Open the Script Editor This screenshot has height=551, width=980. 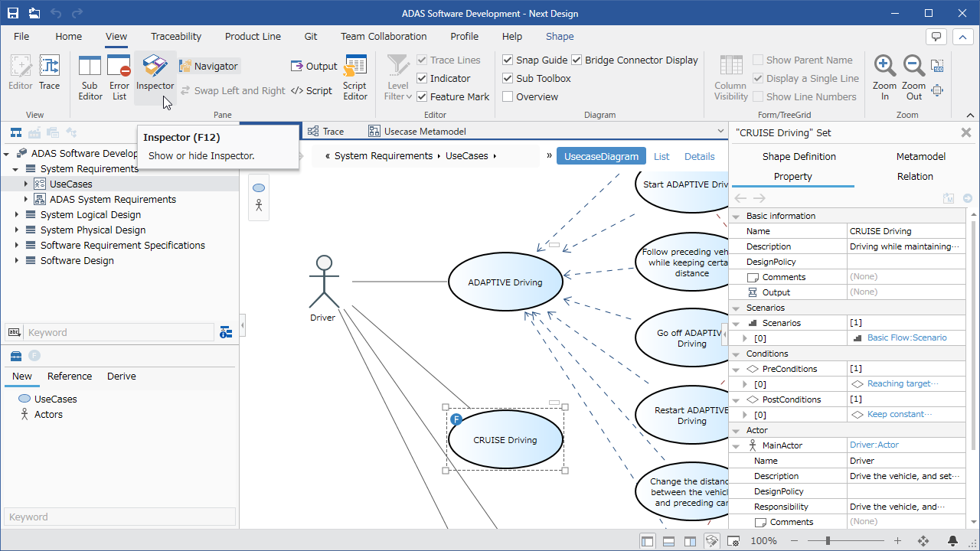tap(355, 77)
